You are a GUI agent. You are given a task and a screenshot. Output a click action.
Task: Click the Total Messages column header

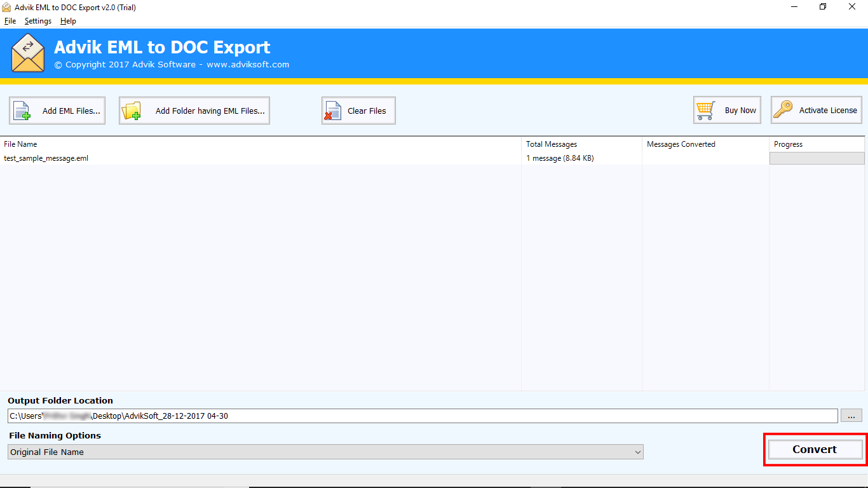click(581, 144)
